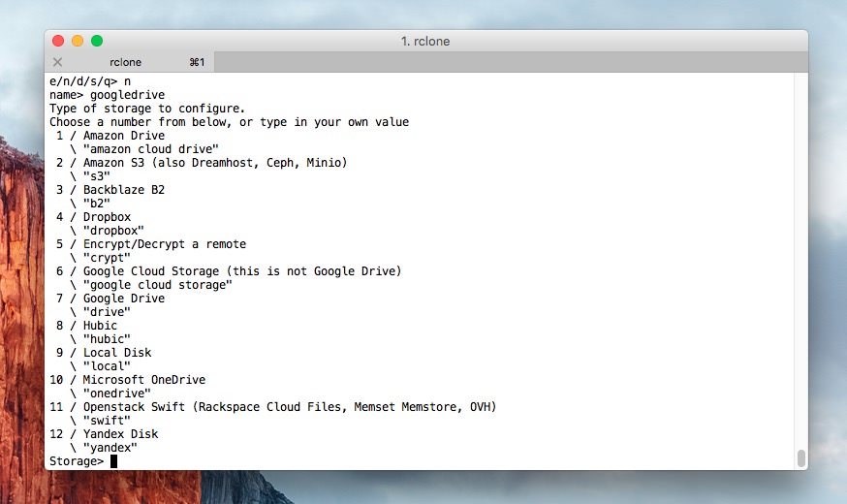
Task: Click the red close window button
Action: [58, 41]
